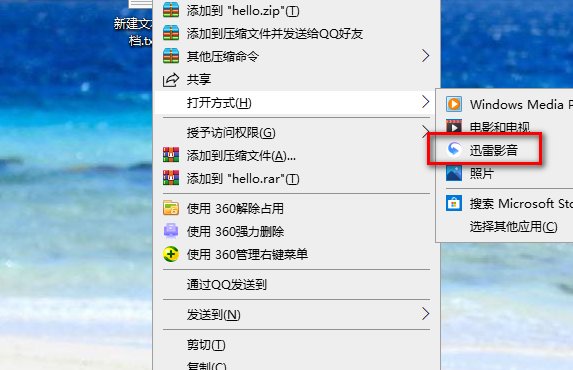Select 使用 360解除占用

tap(296, 208)
